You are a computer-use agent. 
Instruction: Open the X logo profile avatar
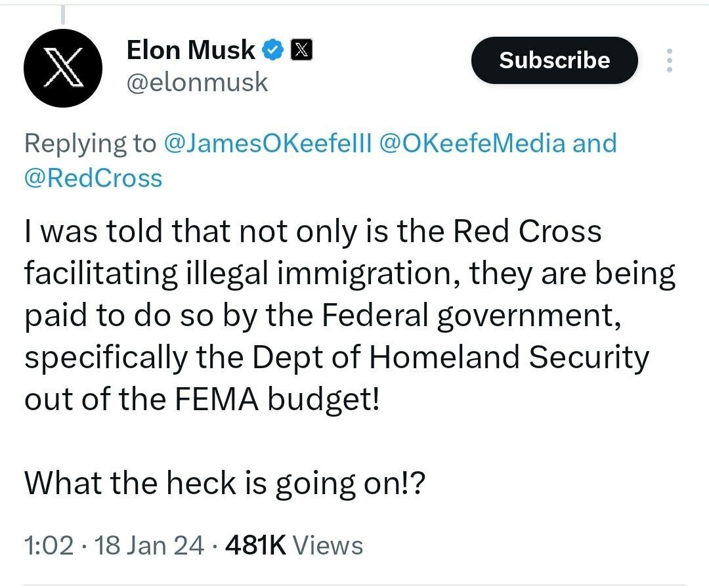[x=62, y=68]
